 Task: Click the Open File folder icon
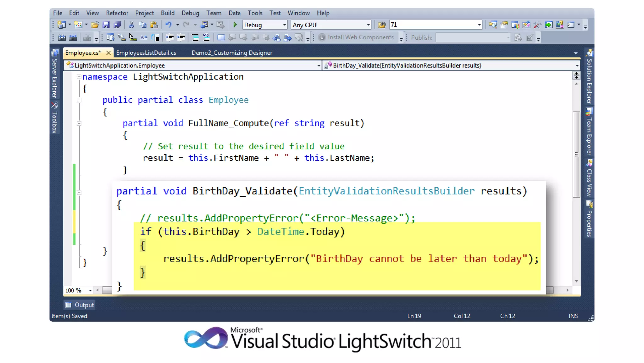[x=95, y=25]
